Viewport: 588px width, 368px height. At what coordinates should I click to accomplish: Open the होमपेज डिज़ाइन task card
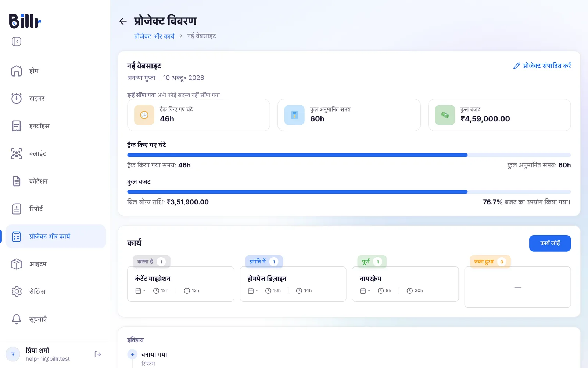(293, 284)
